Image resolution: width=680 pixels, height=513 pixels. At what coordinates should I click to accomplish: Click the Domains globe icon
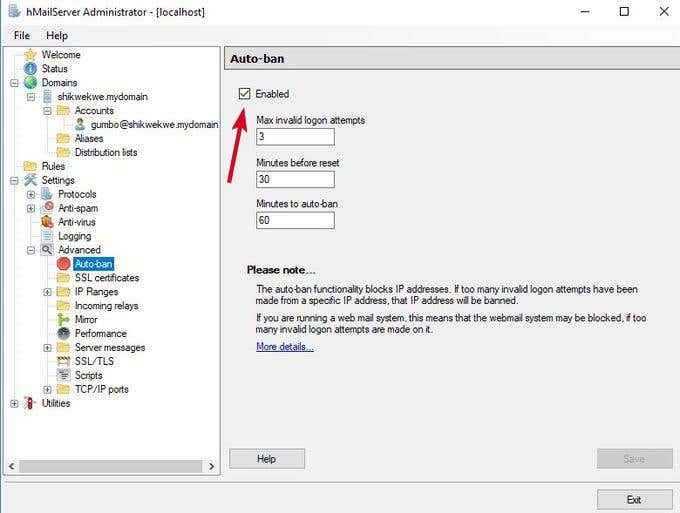tap(30, 82)
